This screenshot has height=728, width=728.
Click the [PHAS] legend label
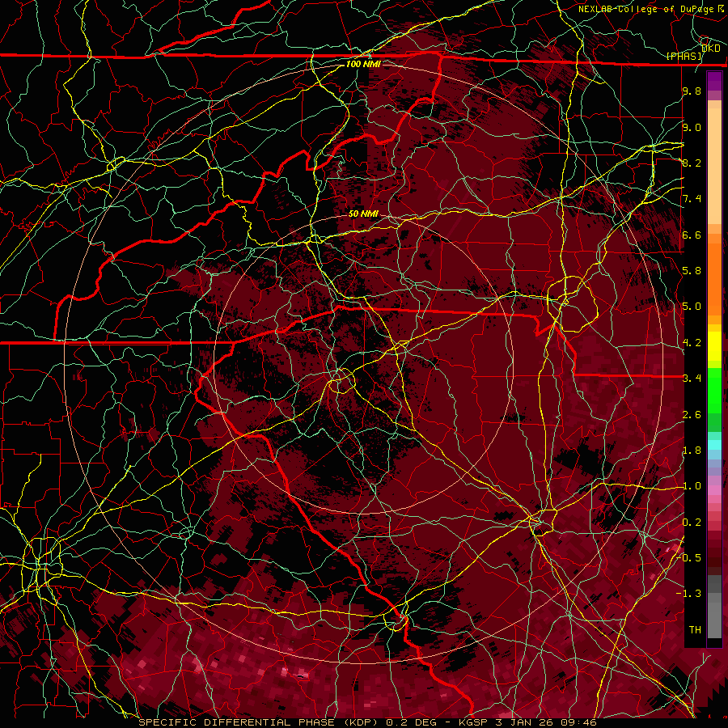coord(684,57)
